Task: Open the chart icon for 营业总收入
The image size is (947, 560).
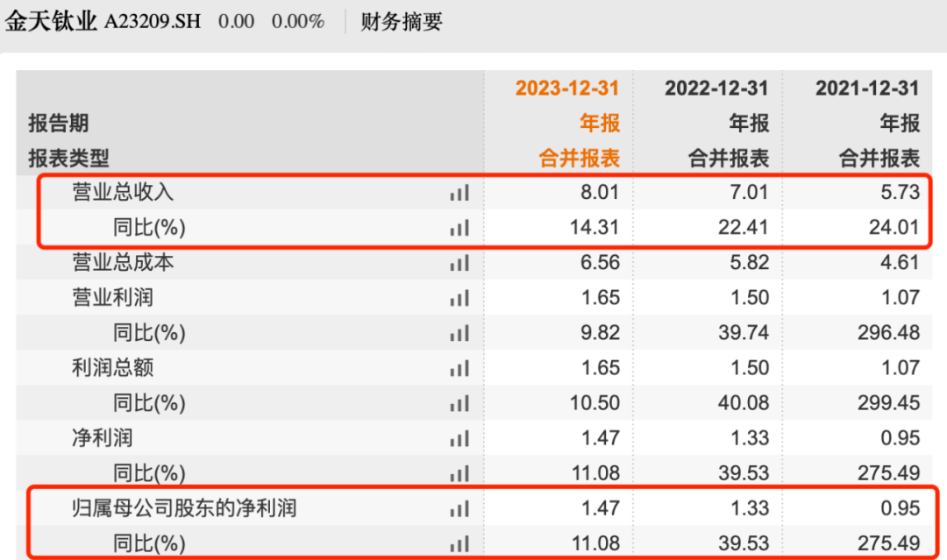Action: (459, 193)
